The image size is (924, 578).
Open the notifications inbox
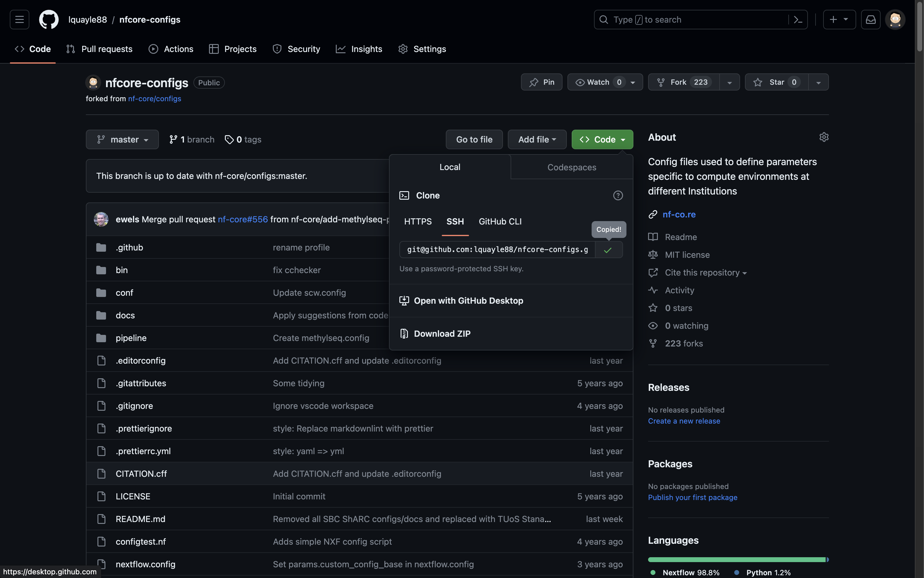[871, 20]
